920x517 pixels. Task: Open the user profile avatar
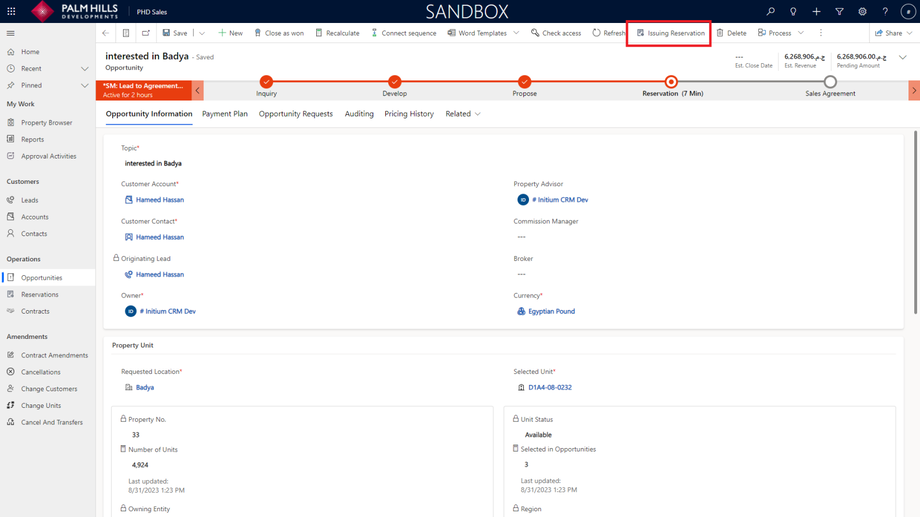tap(908, 11)
